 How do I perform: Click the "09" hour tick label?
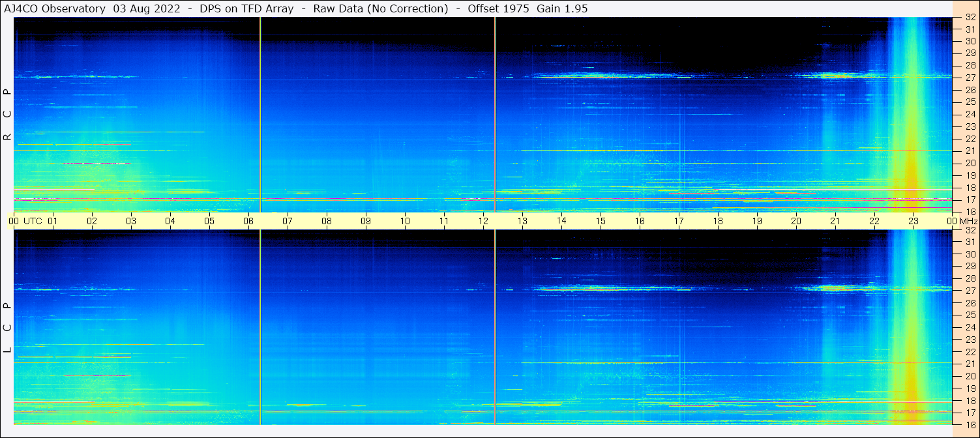(366, 221)
